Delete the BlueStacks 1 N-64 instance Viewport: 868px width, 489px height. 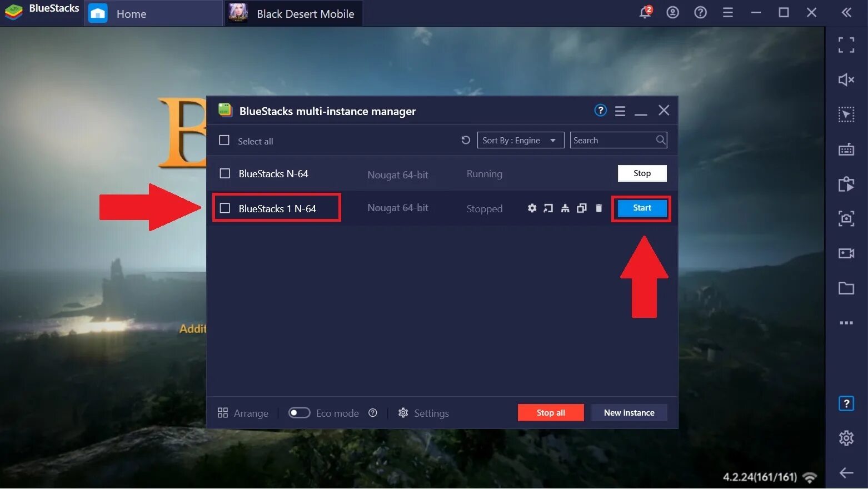point(598,208)
